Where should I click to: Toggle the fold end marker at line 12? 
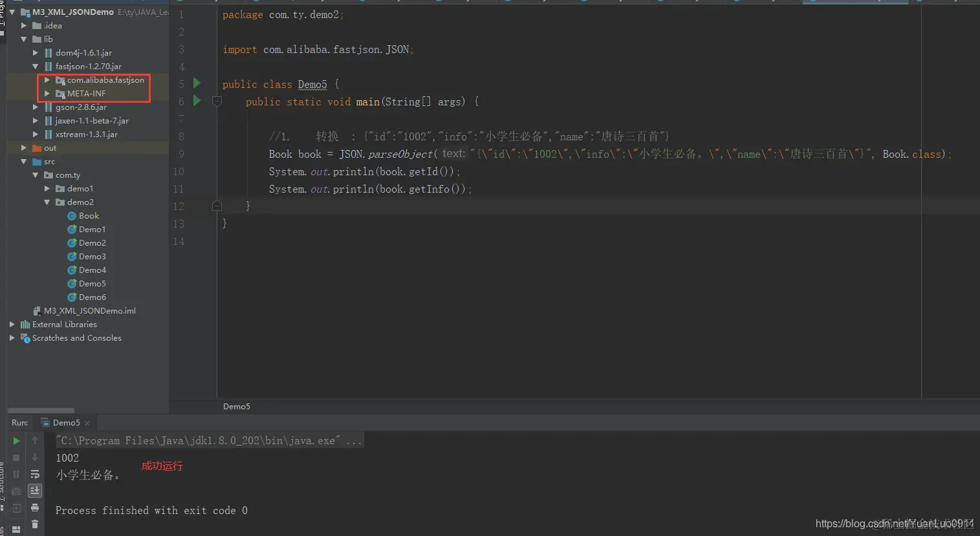point(217,206)
